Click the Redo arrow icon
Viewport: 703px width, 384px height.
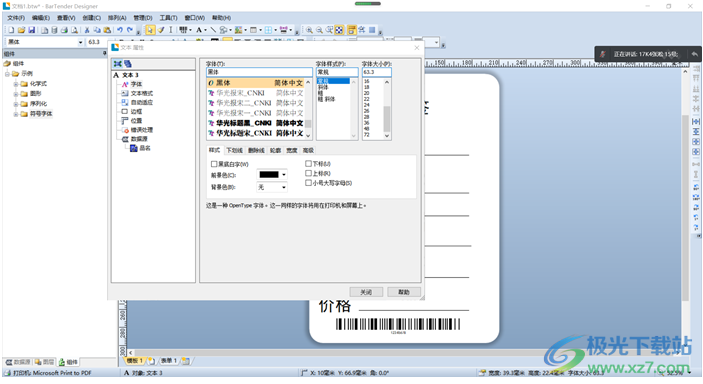click(130, 30)
